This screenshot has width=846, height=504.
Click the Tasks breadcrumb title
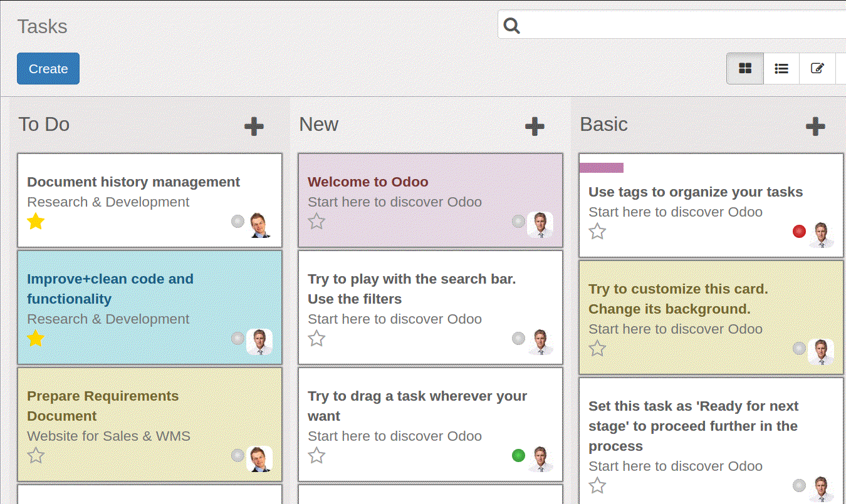42,26
